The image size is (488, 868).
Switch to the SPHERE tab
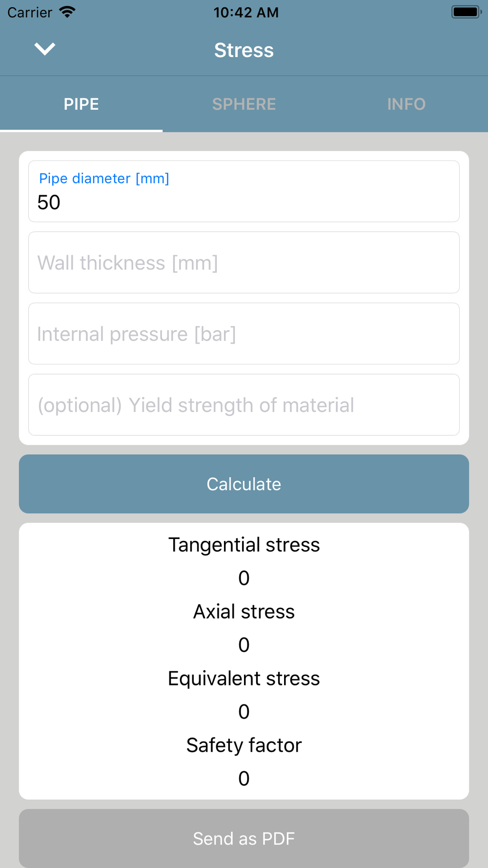[244, 104]
